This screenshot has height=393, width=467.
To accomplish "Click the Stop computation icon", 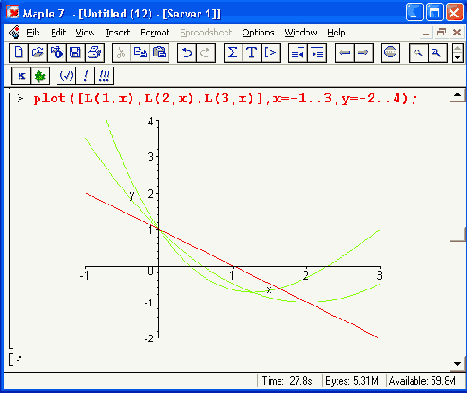I will (x=390, y=53).
